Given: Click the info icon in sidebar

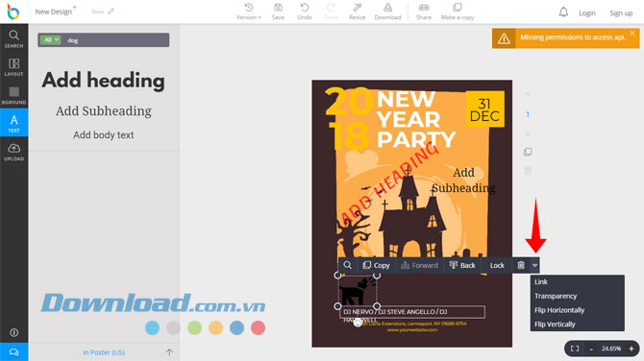Looking at the screenshot, I should coord(14,332).
